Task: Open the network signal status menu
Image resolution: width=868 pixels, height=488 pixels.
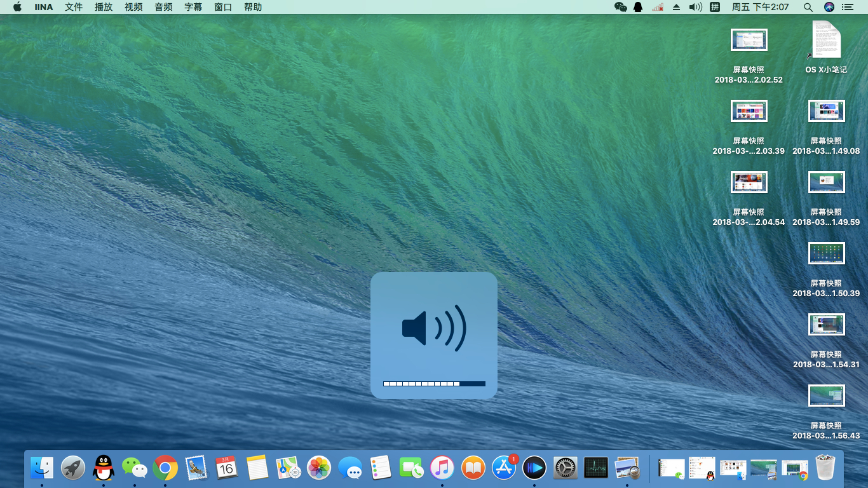Action: (x=658, y=7)
